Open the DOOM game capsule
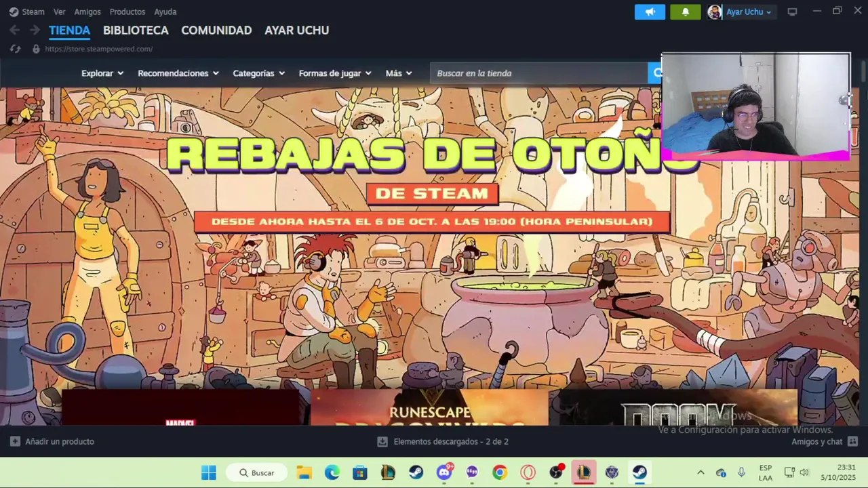This screenshot has width=868, height=488. click(678, 407)
